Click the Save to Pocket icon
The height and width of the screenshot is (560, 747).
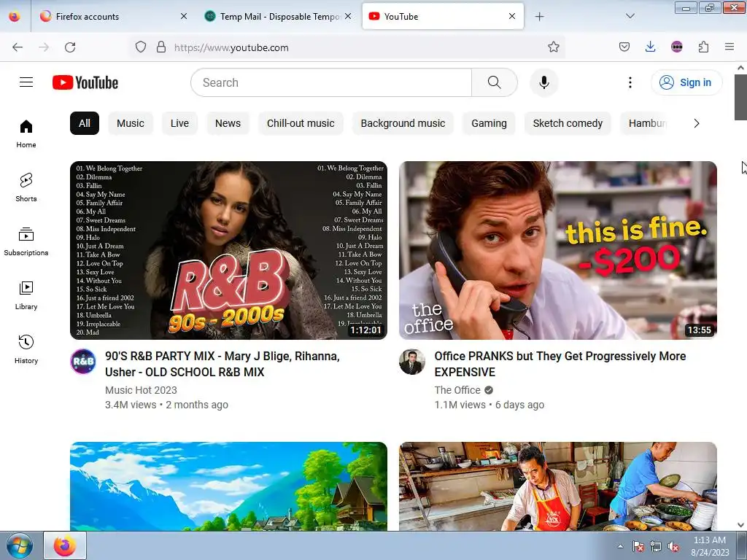(624, 47)
